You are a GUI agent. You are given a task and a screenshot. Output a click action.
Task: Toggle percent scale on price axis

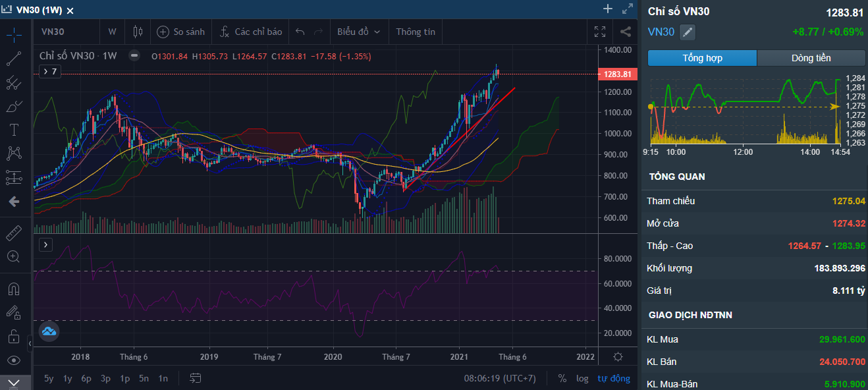(x=562, y=378)
